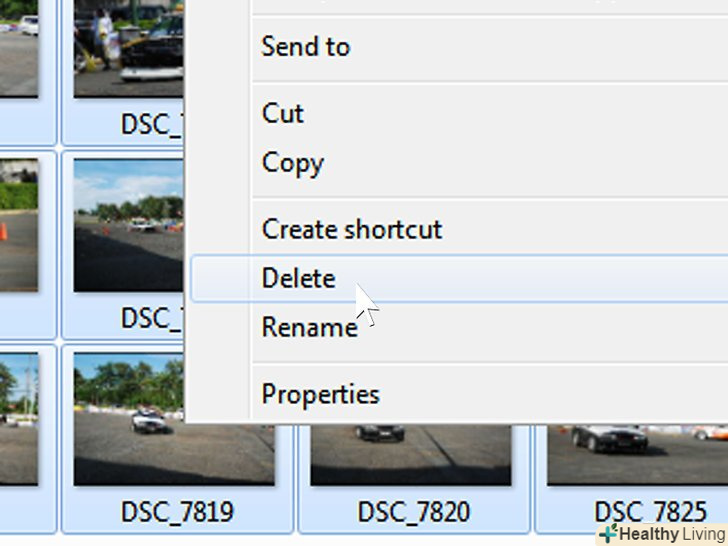Click the DSC_7820 file name label

[x=413, y=513]
